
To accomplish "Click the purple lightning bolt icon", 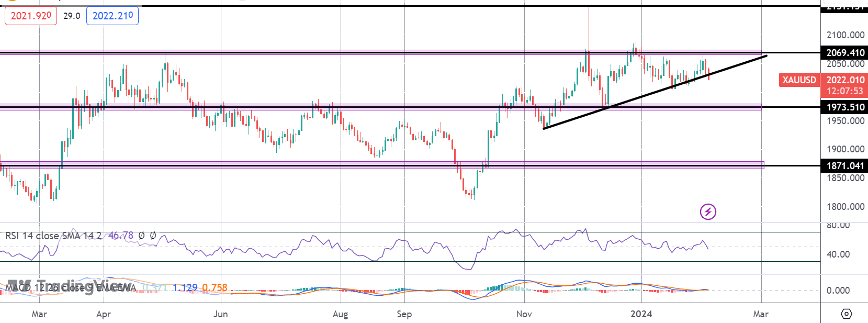I will coord(708,212).
